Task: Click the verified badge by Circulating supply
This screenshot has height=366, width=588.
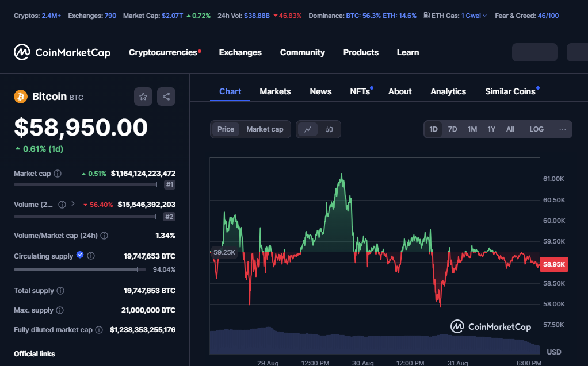Action: [80, 255]
